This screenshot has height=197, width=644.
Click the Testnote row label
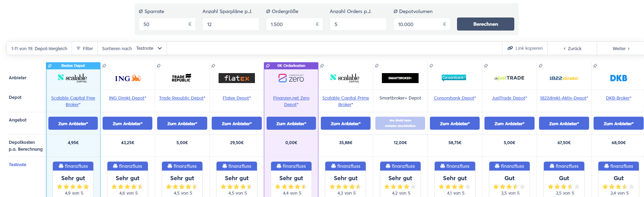coord(17,164)
